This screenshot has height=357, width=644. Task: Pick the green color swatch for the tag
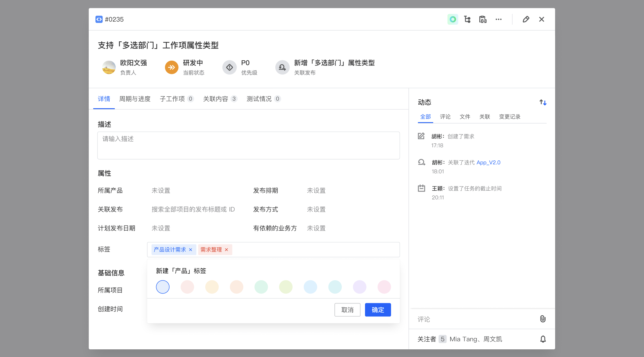coord(261,287)
